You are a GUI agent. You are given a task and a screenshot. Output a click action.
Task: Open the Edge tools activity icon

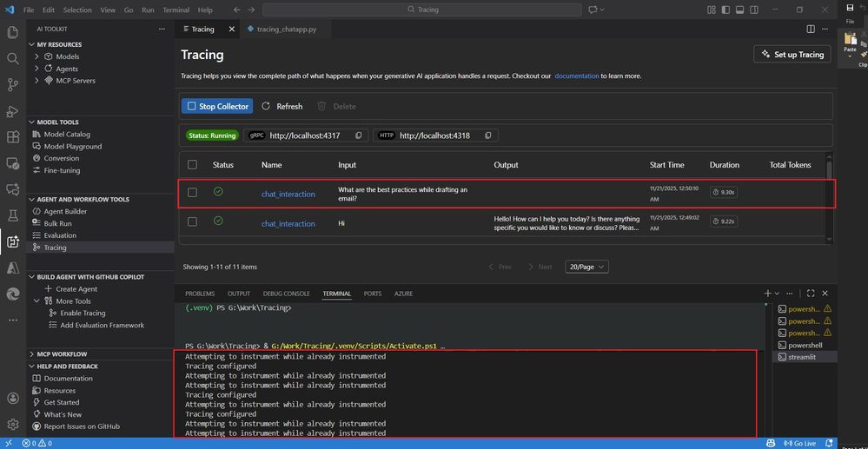13,294
